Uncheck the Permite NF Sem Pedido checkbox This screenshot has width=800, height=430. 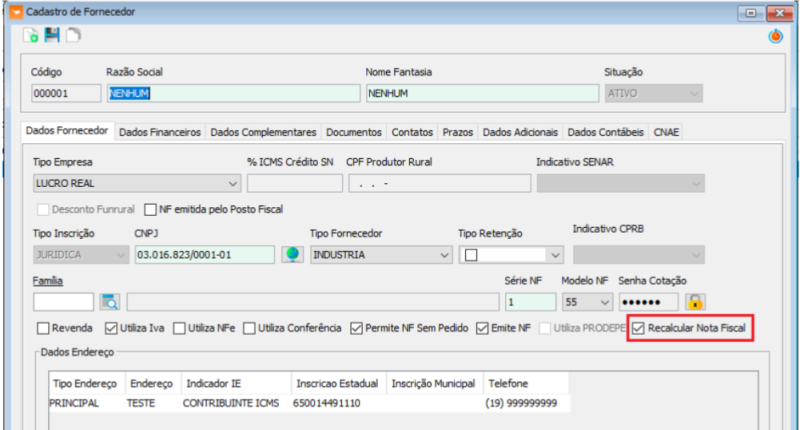pyautogui.click(x=357, y=328)
